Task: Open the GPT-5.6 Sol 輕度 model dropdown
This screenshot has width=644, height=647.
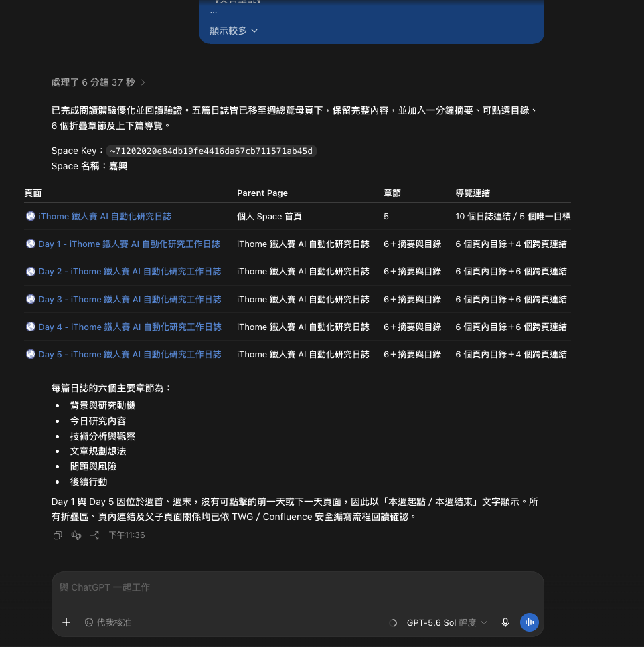Action: click(x=447, y=623)
